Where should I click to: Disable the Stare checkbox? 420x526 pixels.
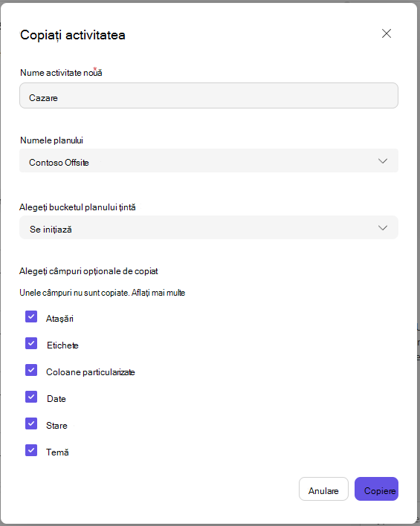[31, 423]
